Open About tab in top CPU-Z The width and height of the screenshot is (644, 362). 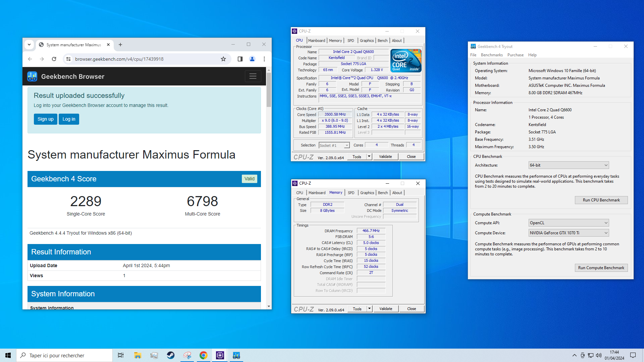[397, 41]
